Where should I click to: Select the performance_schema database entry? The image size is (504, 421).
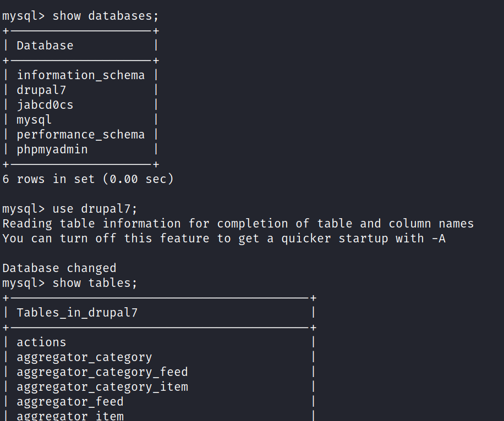[80, 135]
